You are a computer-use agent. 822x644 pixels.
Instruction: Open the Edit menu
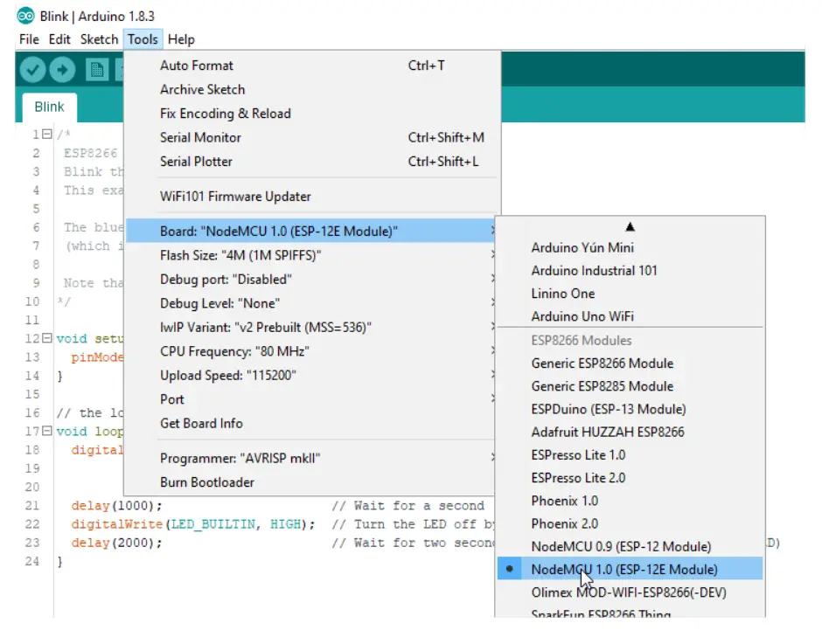click(59, 39)
